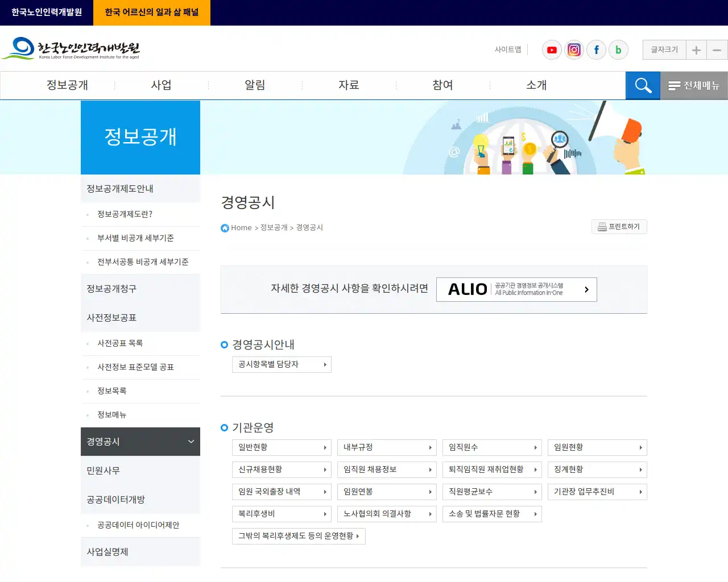Click the 프린트하기 print button
The width and height of the screenshot is (728, 582).
coord(619,227)
